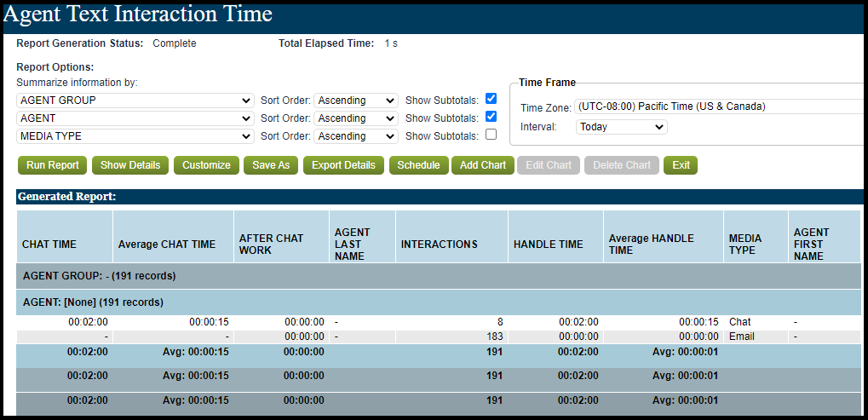Open the Interval dropdown showing Today
This screenshot has width=868, height=420.
click(621, 127)
